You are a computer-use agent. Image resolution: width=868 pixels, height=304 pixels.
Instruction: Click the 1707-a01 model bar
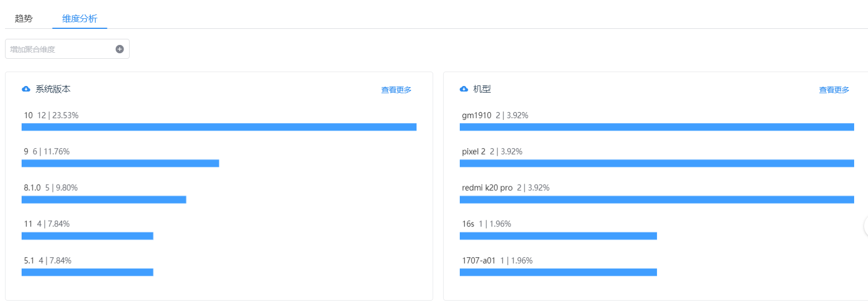[x=558, y=272]
